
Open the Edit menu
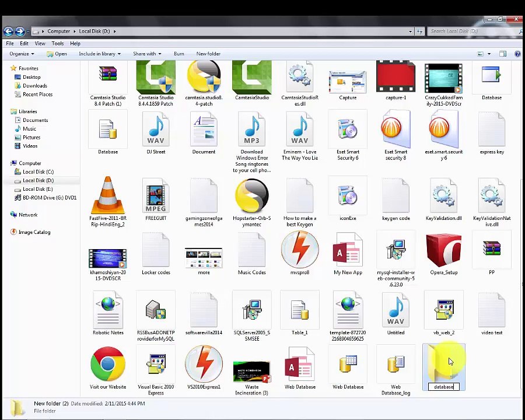[x=24, y=44]
